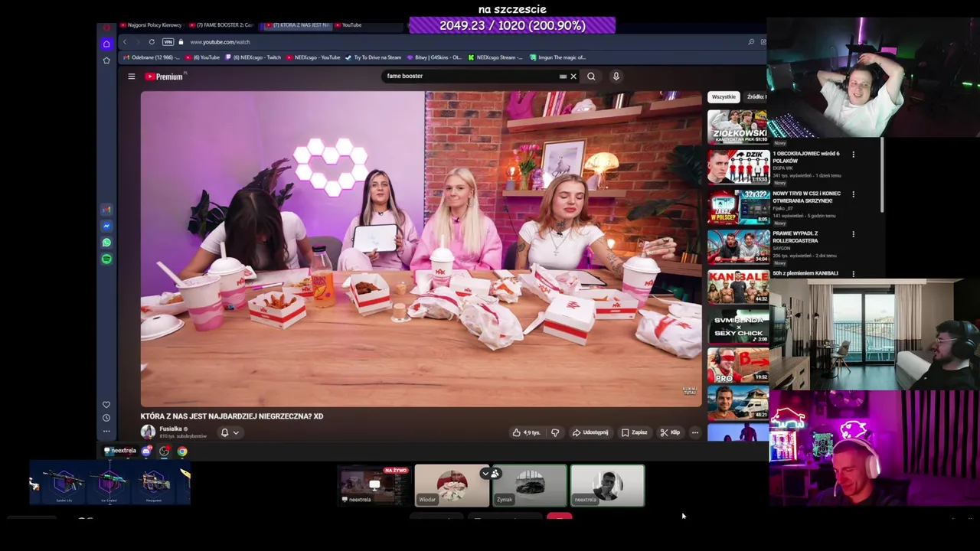Open 'NOWY TRYB W CS2' video title
980x551 pixels.
(x=806, y=197)
